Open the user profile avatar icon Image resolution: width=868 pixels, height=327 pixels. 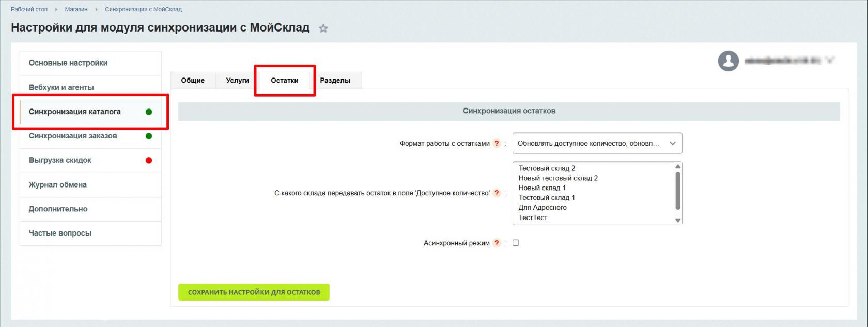click(728, 61)
